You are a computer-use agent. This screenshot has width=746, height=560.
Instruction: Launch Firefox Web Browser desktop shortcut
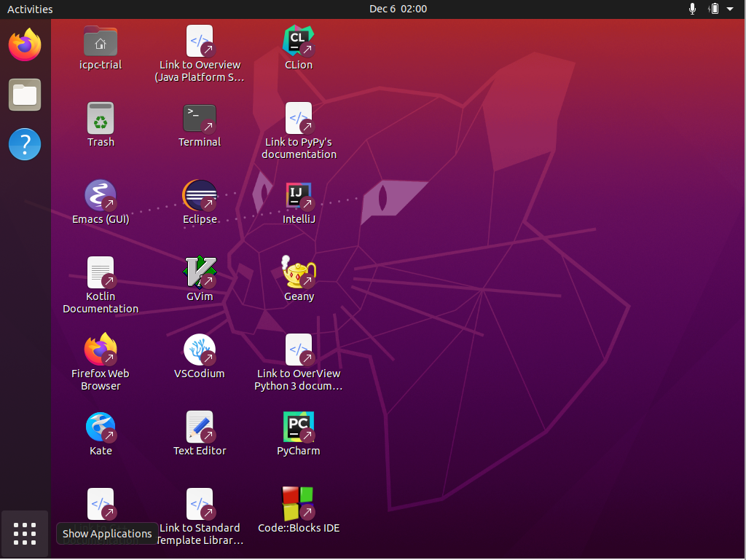101,350
